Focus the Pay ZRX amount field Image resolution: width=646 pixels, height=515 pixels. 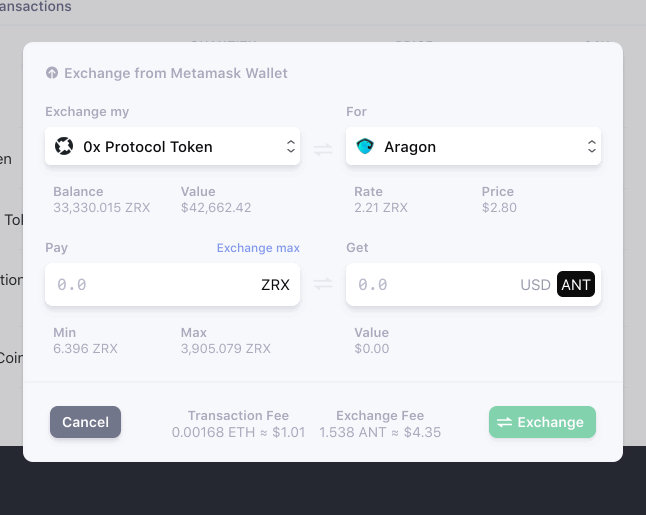tap(172, 285)
